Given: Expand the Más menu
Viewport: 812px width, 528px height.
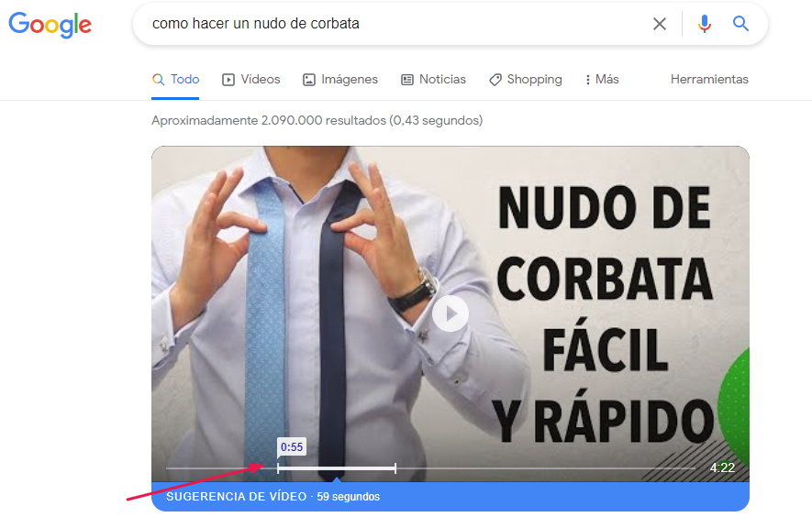Looking at the screenshot, I should coord(602,79).
